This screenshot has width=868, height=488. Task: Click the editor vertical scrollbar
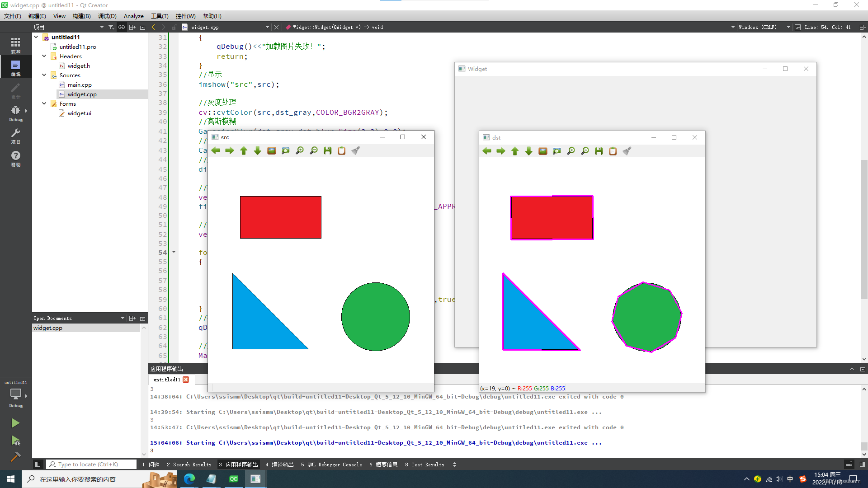864,226
